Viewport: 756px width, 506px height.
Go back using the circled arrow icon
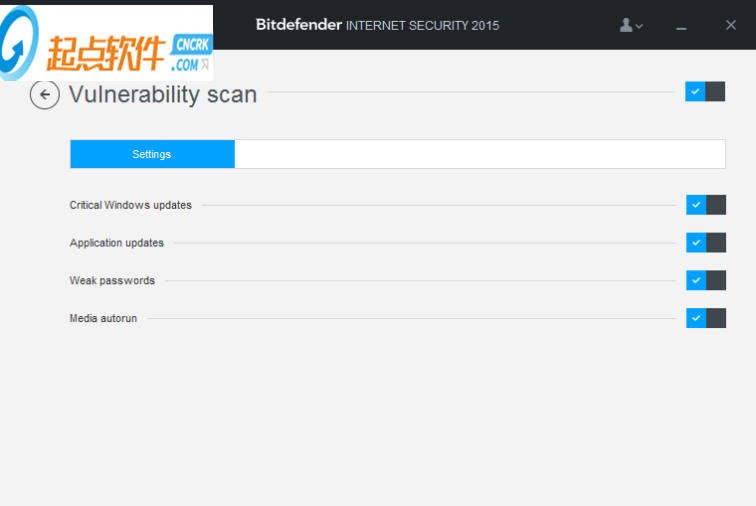pos(44,95)
